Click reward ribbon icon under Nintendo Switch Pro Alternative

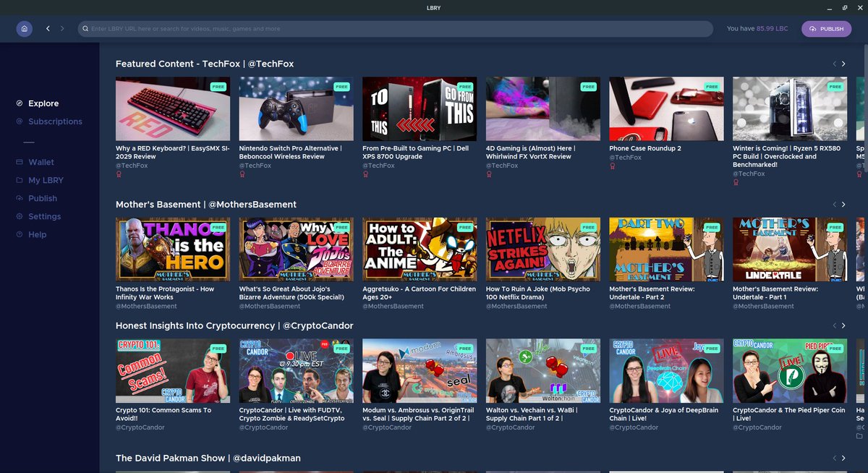tap(242, 174)
